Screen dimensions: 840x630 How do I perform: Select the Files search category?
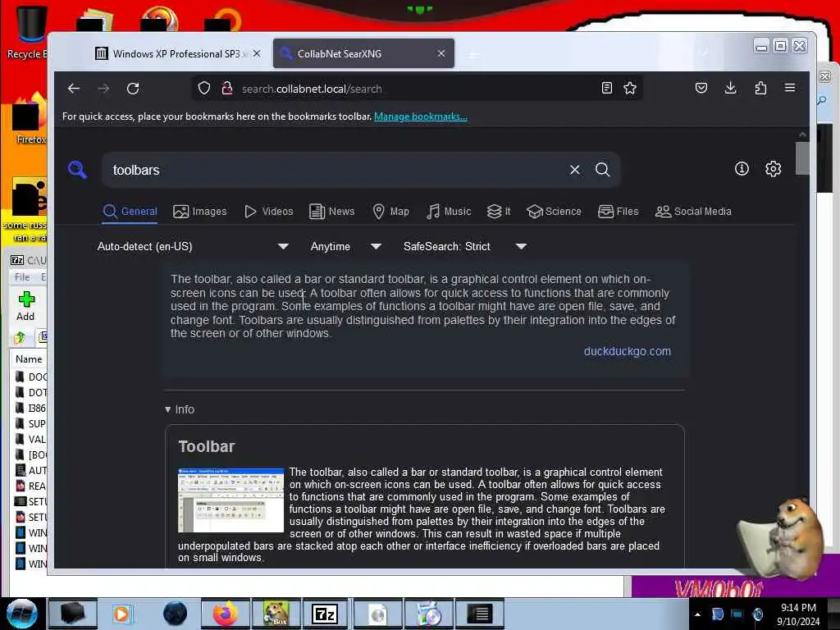click(x=619, y=212)
